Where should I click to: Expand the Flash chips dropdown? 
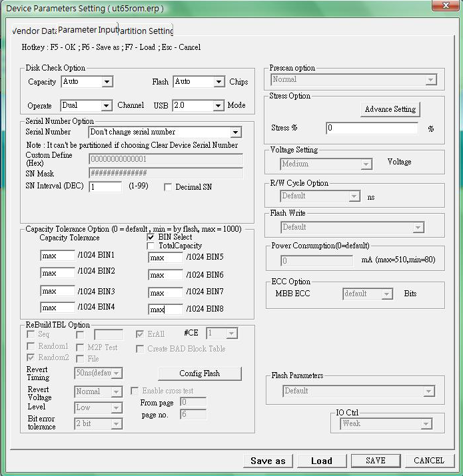[199, 81]
